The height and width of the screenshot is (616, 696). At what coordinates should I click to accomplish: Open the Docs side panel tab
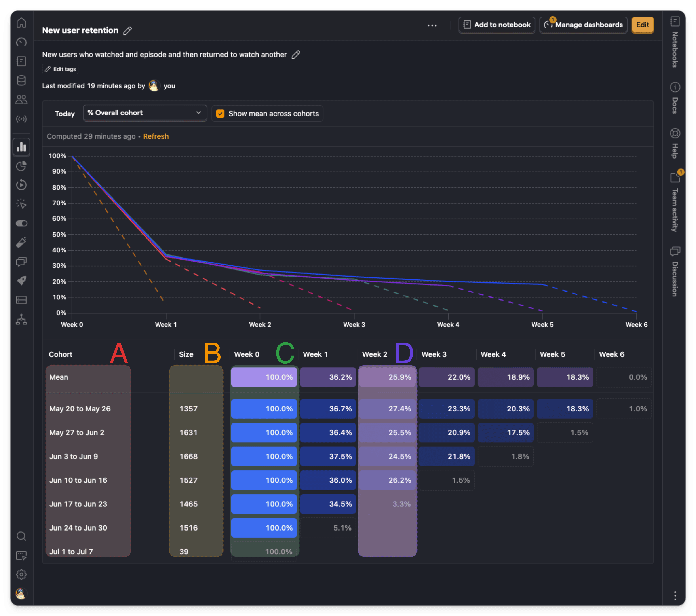(x=675, y=98)
